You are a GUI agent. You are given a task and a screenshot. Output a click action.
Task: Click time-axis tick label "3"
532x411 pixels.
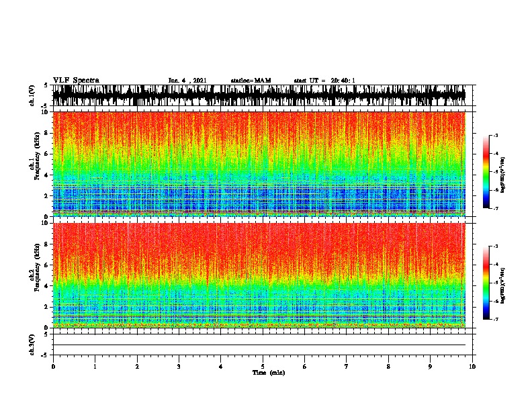point(179,367)
